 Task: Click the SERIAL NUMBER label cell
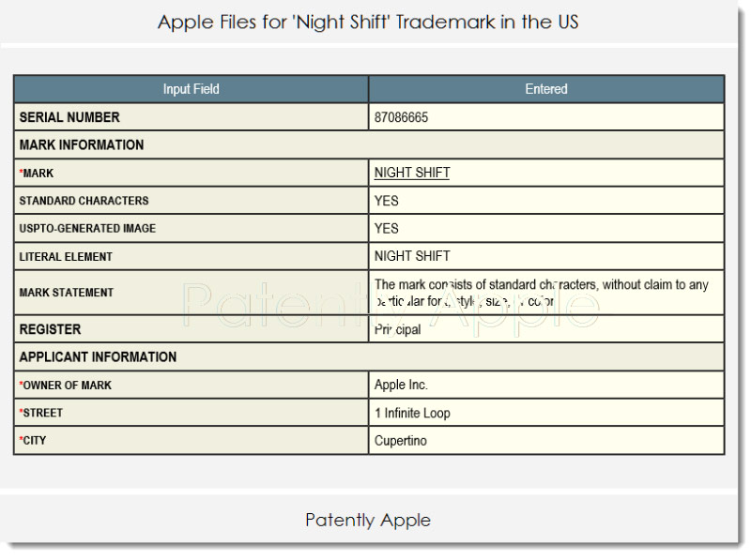(x=192, y=117)
